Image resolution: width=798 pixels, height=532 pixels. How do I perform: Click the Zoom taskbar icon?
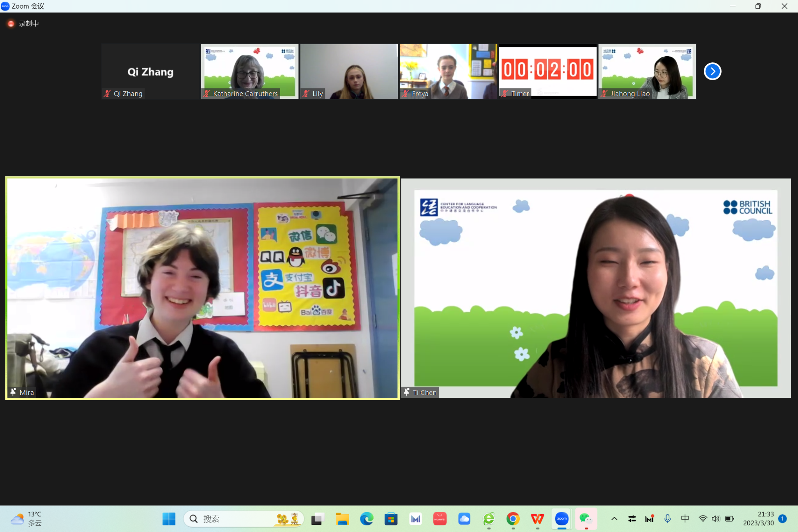[x=561, y=519]
